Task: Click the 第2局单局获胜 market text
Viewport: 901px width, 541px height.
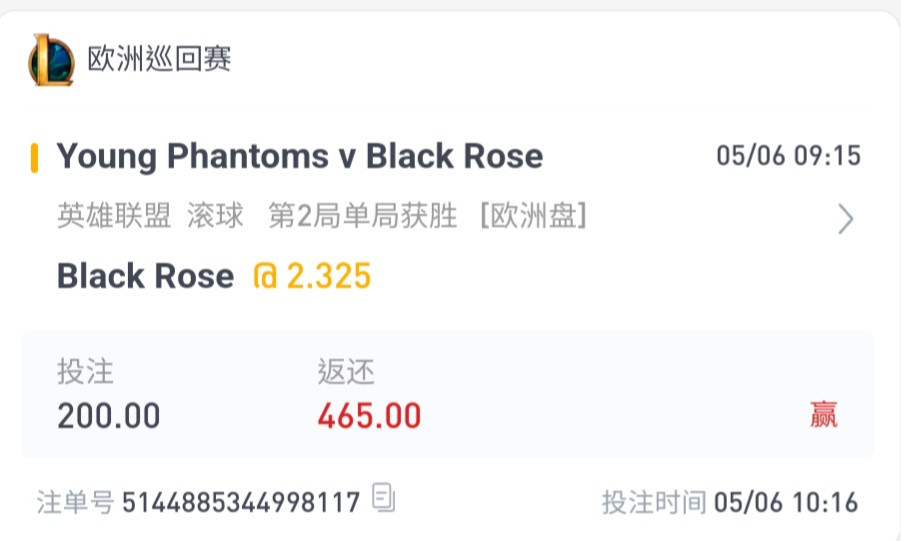Action: coord(363,216)
